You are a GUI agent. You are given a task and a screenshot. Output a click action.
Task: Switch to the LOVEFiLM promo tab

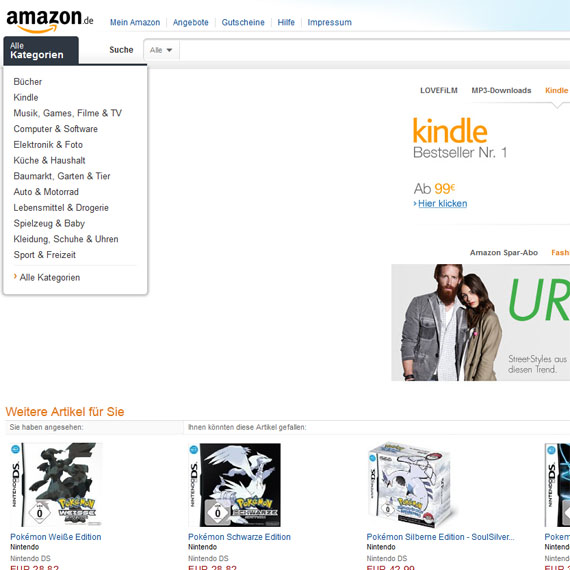coord(439,91)
